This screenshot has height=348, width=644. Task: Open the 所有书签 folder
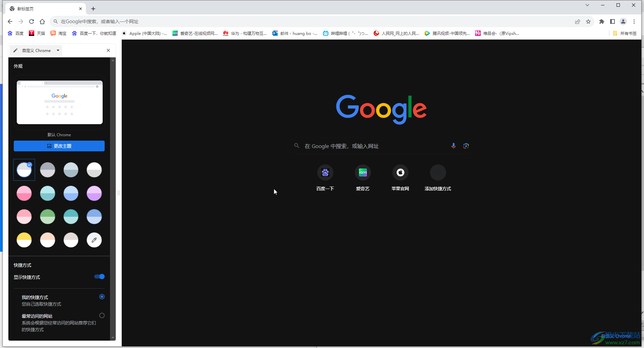[625, 33]
